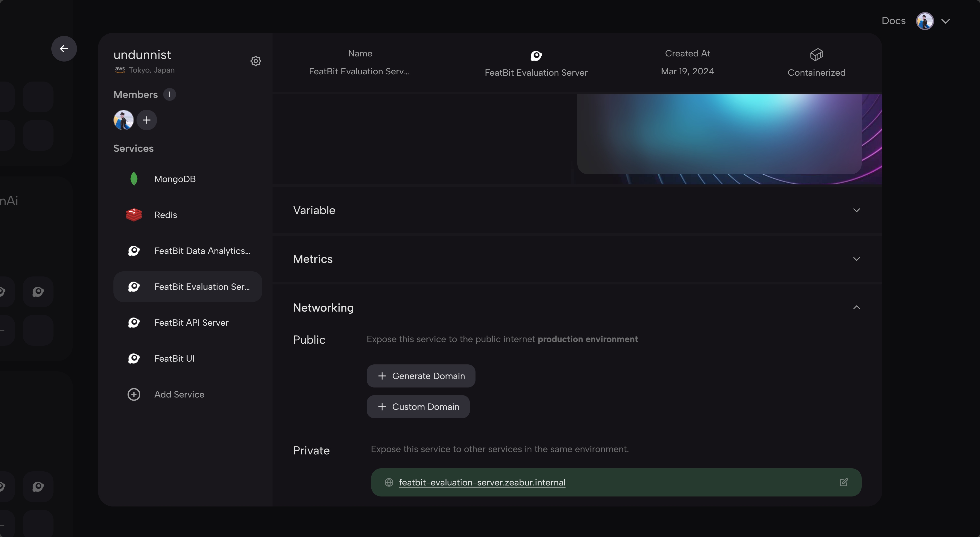Open the user avatar in top bar
Viewport: 980px width, 537px height.
[x=925, y=21]
